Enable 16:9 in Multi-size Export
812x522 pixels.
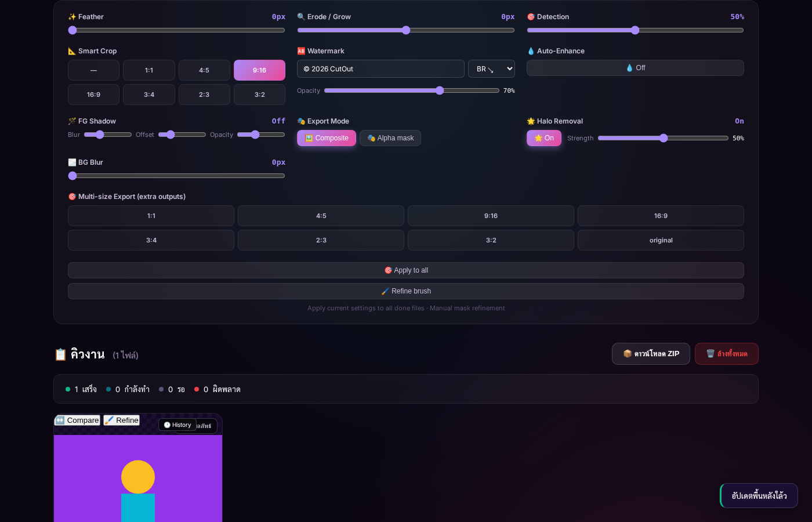pyautogui.click(x=661, y=216)
